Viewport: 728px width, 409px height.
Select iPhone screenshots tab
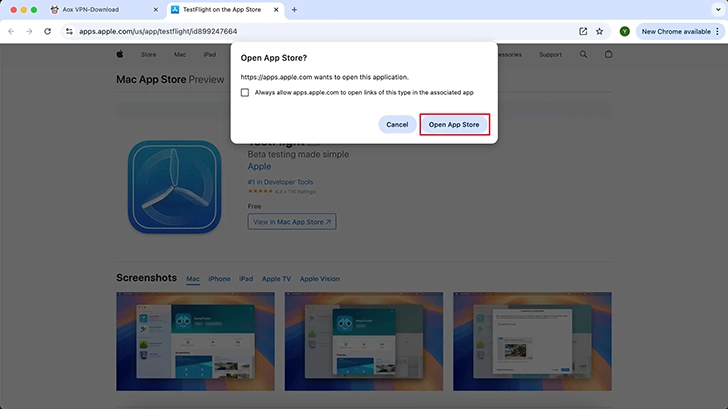(x=219, y=279)
